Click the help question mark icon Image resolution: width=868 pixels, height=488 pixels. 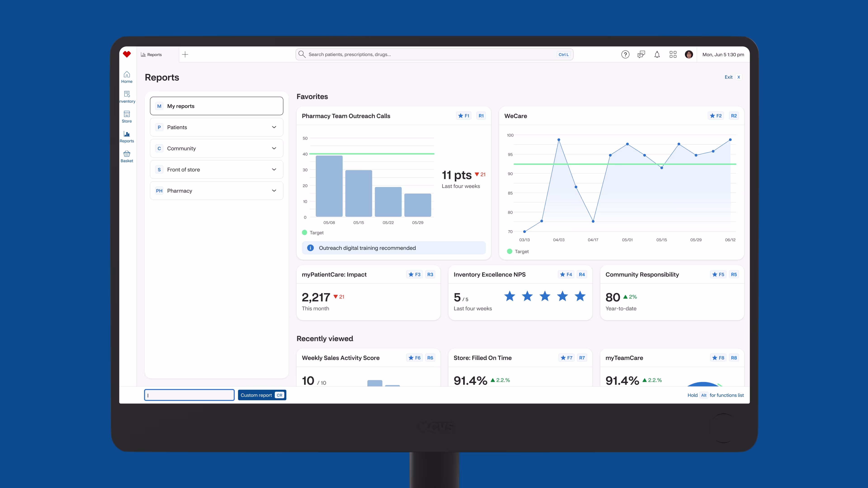pos(625,54)
